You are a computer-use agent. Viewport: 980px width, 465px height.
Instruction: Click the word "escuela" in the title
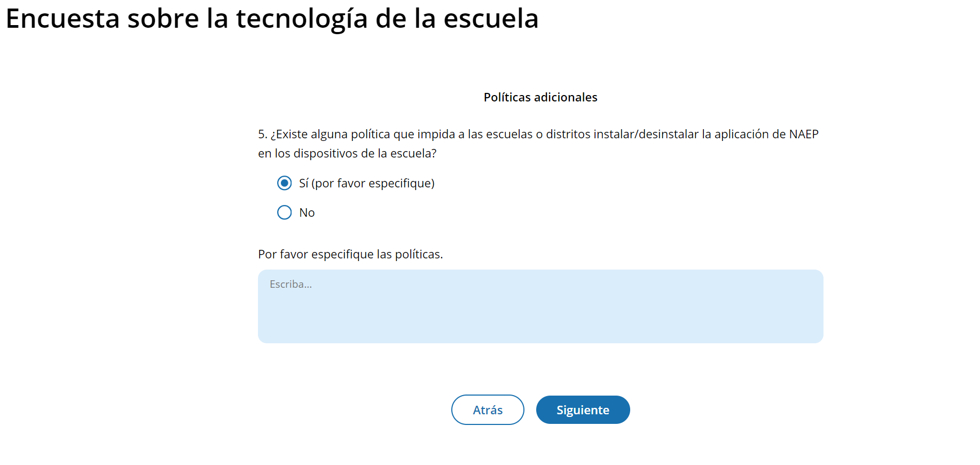pyautogui.click(x=491, y=19)
